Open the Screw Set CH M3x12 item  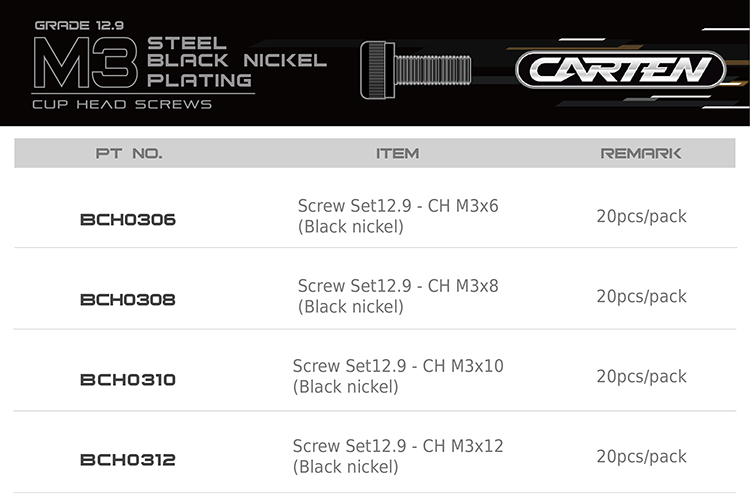[397, 456]
